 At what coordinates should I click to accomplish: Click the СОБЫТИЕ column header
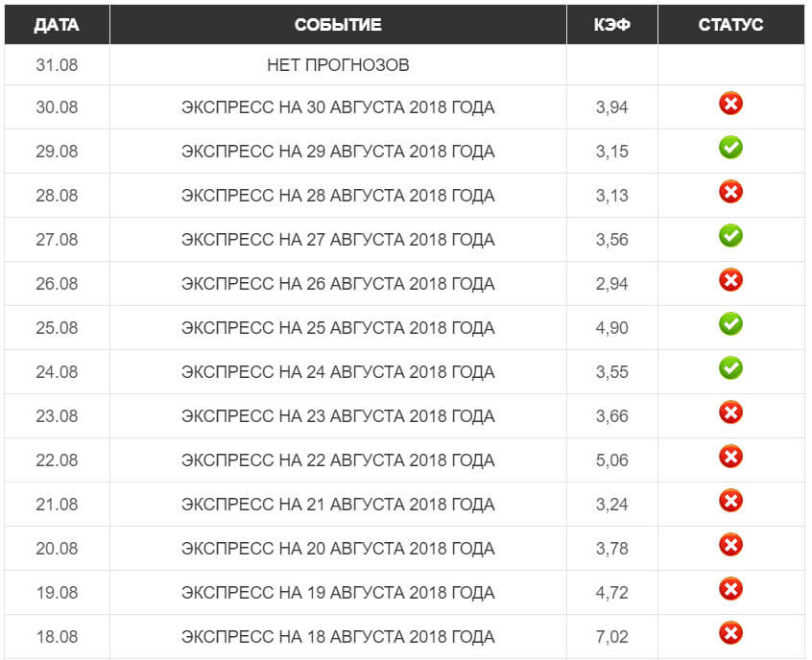pos(338,25)
